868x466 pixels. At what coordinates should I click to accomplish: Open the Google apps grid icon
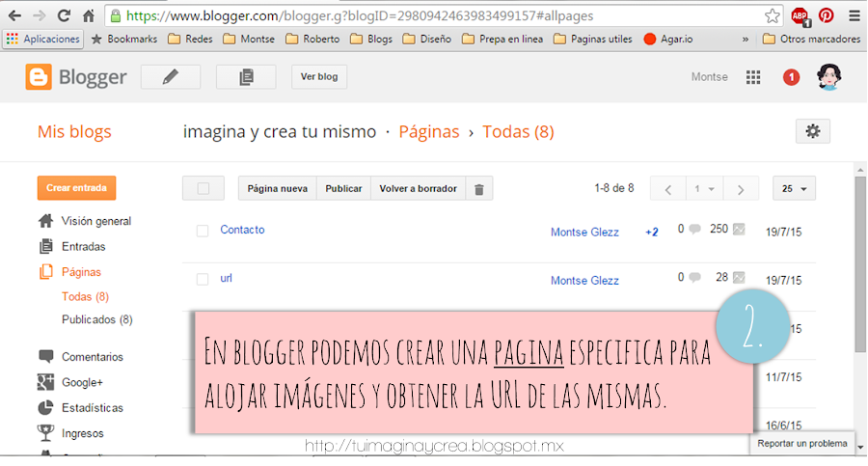tap(753, 77)
